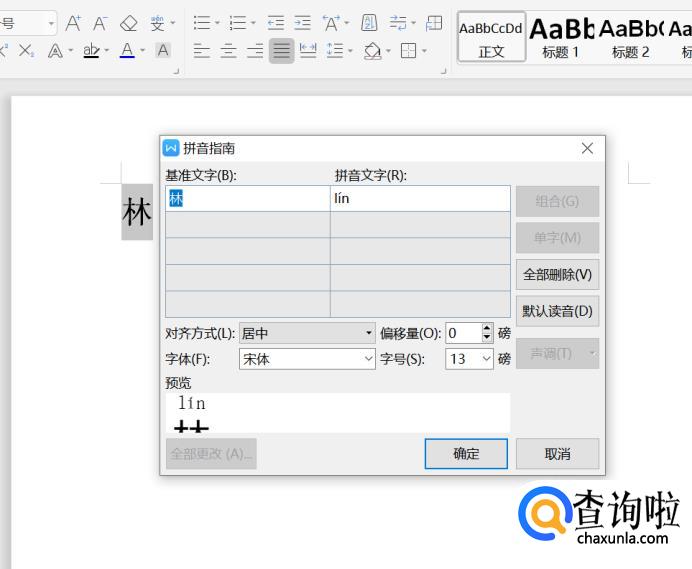
Task: Expand the bullet list dropdown arrow
Action: [x=217, y=23]
